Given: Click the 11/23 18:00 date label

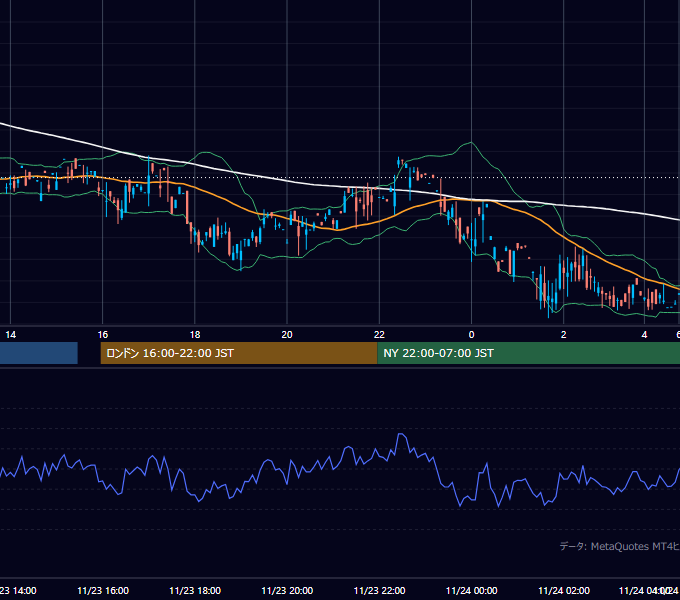Looking at the screenshot, I should click(x=195, y=590).
